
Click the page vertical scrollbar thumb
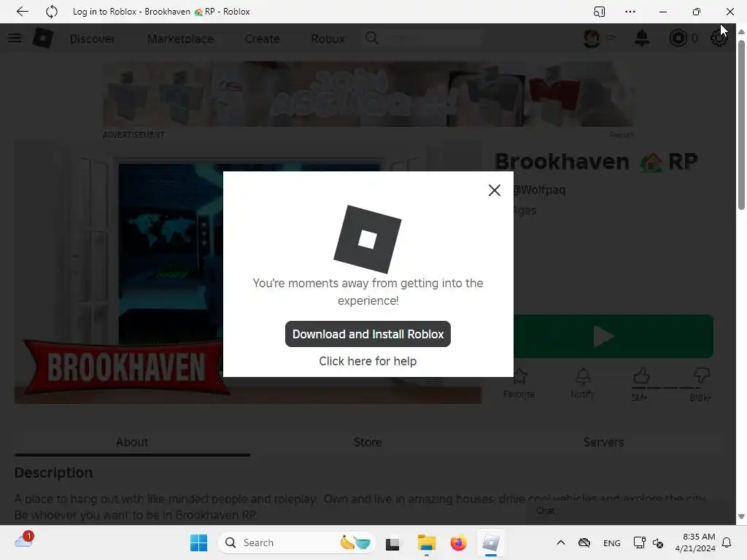click(x=741, y=125)
